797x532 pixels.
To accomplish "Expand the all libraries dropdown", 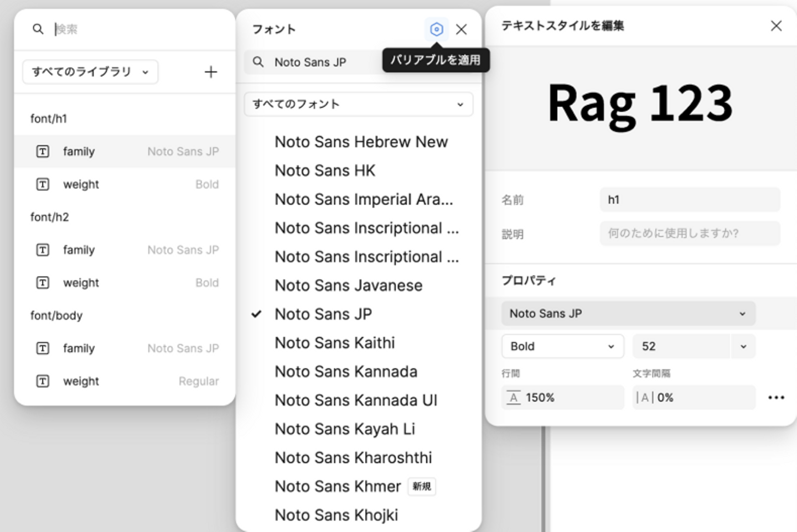I will (90, 72).
